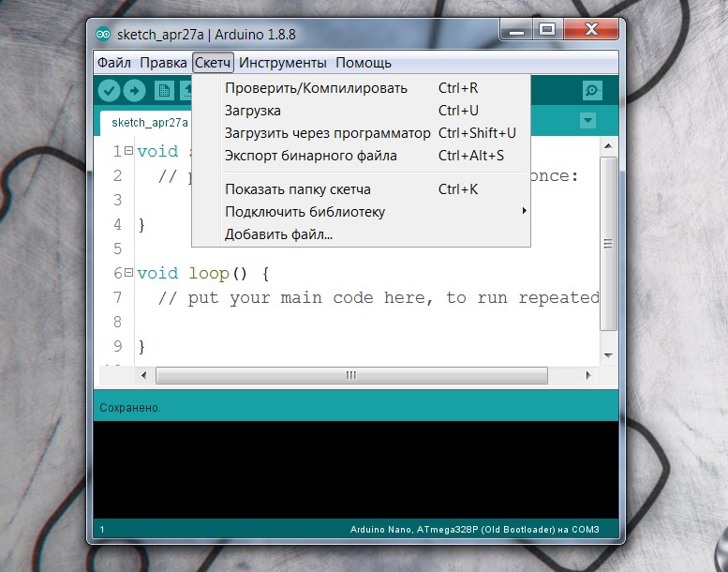
Task: Select Проверить/Компилировать menu entry
Action: [362, 88]
